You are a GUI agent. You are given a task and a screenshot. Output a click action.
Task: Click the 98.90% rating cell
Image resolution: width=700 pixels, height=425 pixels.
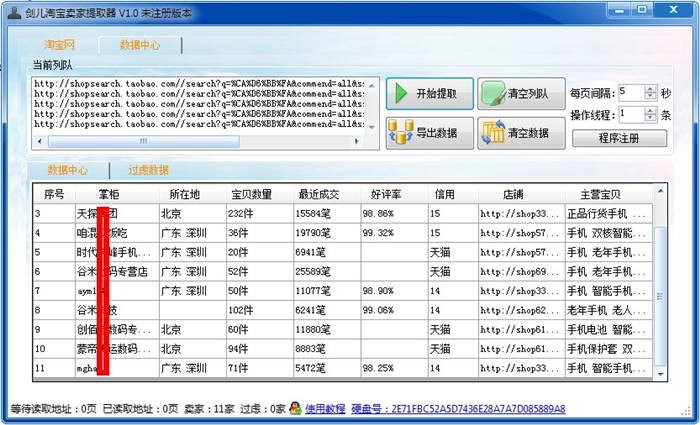(394, 291)
